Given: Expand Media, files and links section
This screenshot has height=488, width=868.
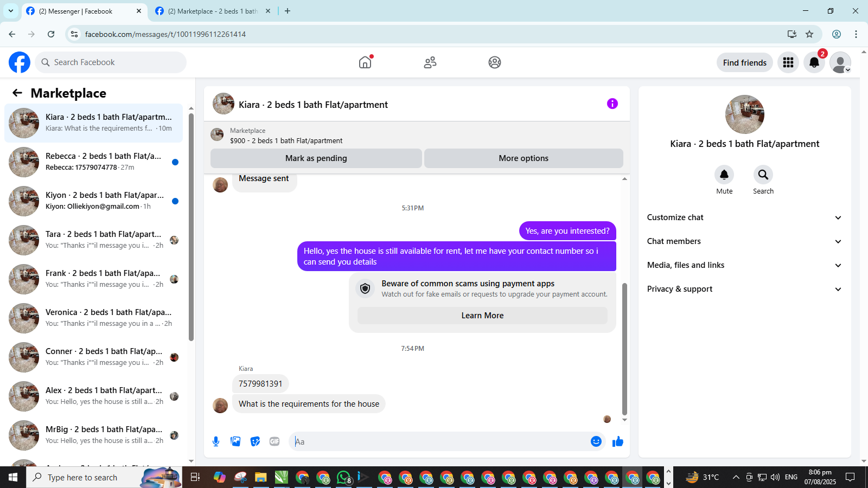Looking at the screenshot, I should click(744, 265).
